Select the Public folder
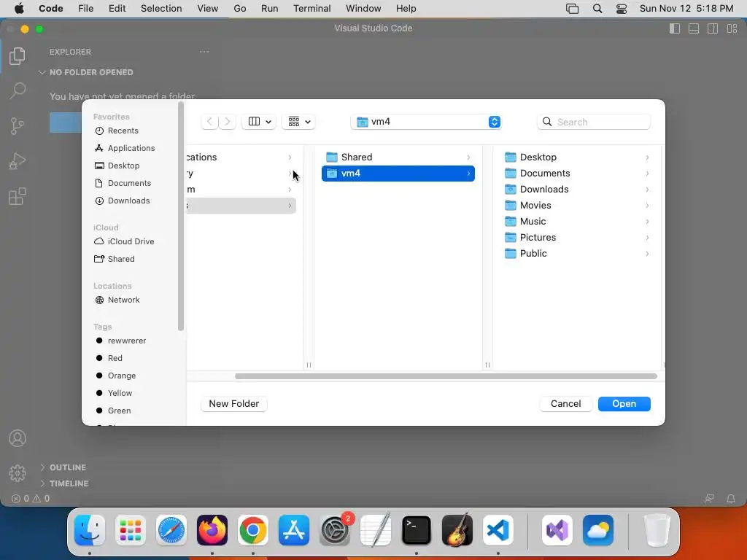The height and width of the screenshot is (560, 747). (576, 253)
